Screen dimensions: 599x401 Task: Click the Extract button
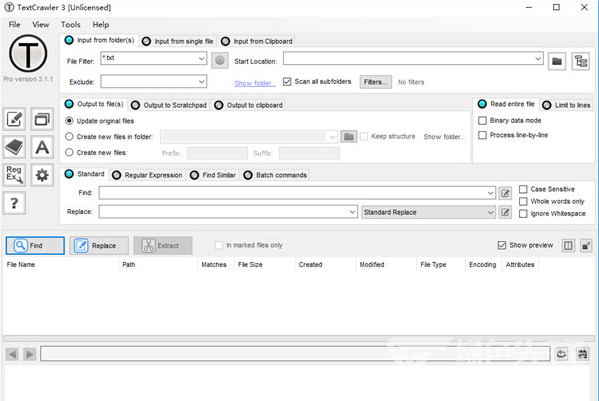163,246
